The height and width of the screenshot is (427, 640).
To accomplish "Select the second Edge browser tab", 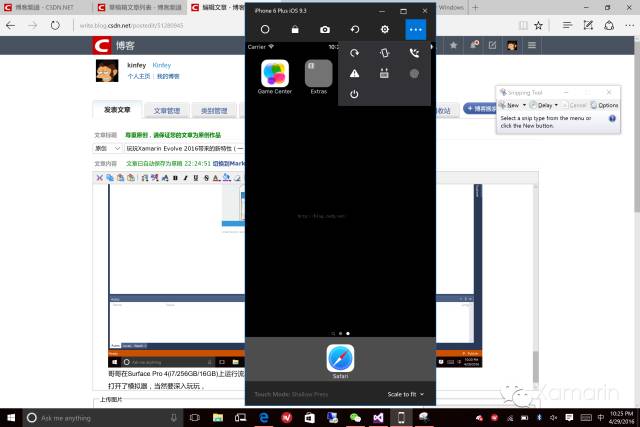I will (140, 7).
